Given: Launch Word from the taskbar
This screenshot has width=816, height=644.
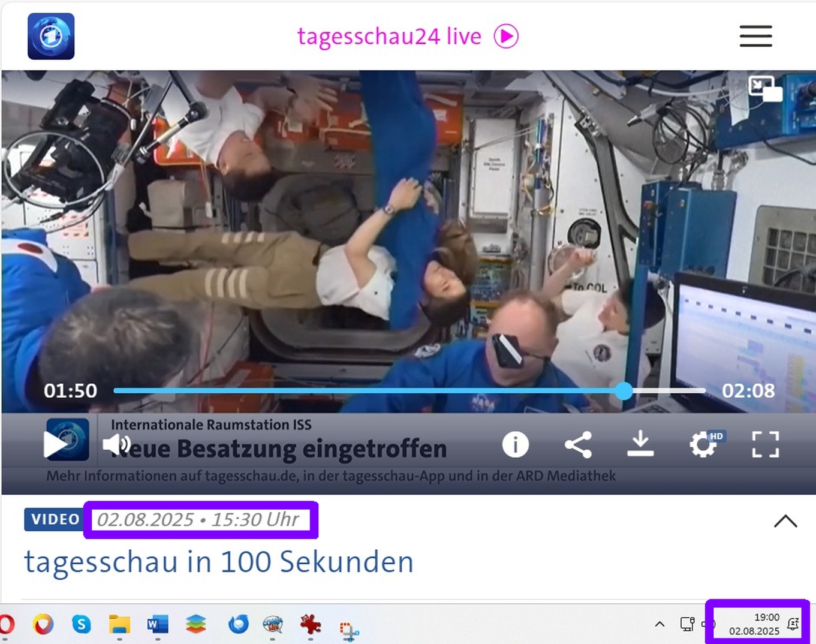Looking at the screenshot, I should click(157, 625).
